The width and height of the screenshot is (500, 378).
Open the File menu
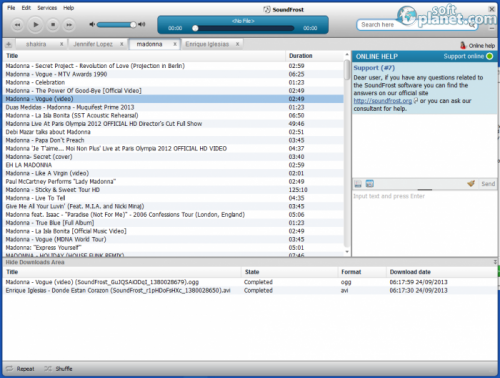point(11,8)
